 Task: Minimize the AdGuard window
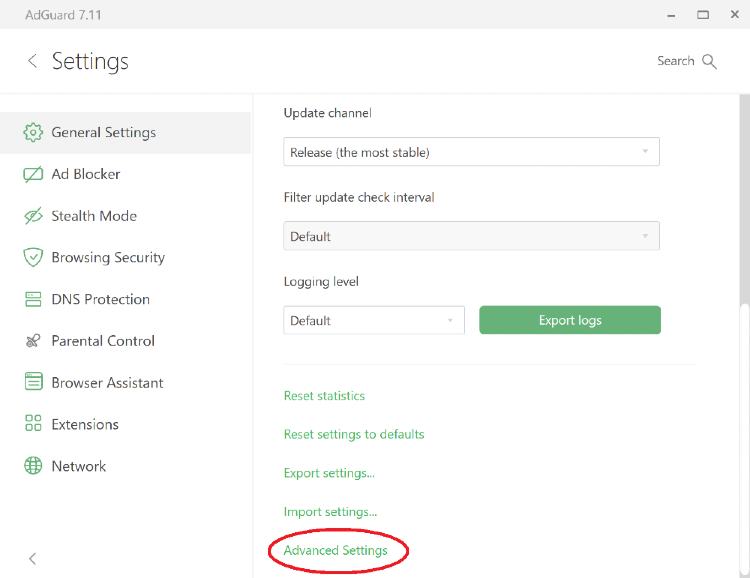[x=671, y=15]
